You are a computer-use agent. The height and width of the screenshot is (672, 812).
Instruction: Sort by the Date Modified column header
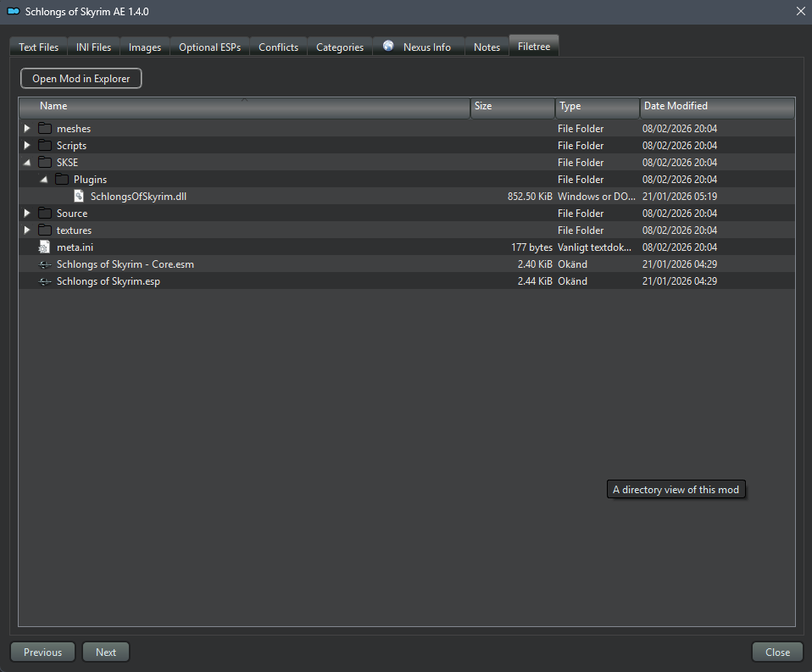coord(717,107)
